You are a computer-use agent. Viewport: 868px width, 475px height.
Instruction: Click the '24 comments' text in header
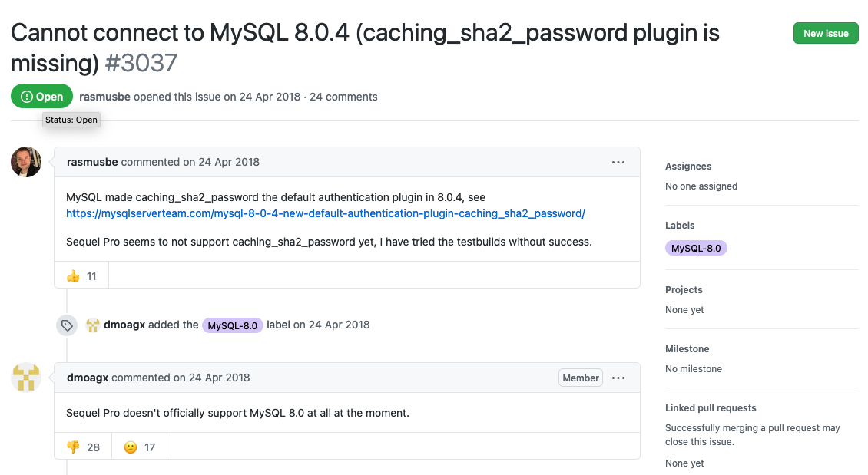click(x=343, y=97)
